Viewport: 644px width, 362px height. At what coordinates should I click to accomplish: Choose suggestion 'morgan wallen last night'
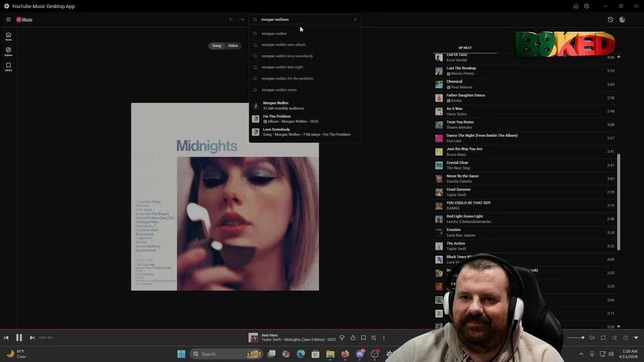(x=305, y=67)
